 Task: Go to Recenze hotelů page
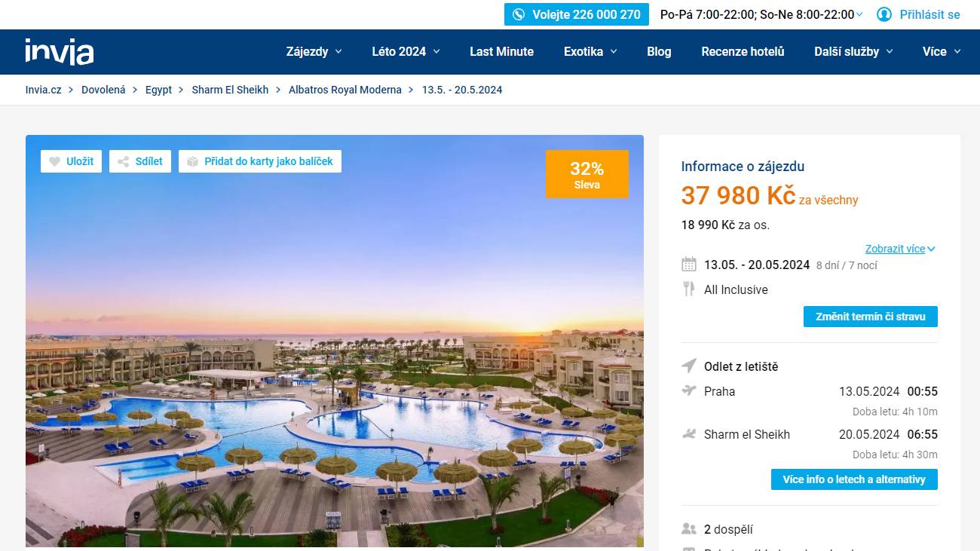(743, 51)
